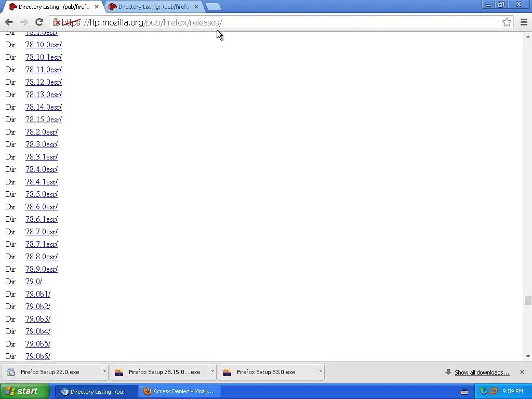Click the magnifier search tray icon
532x399 pixels.
click(x=494, y=392)
